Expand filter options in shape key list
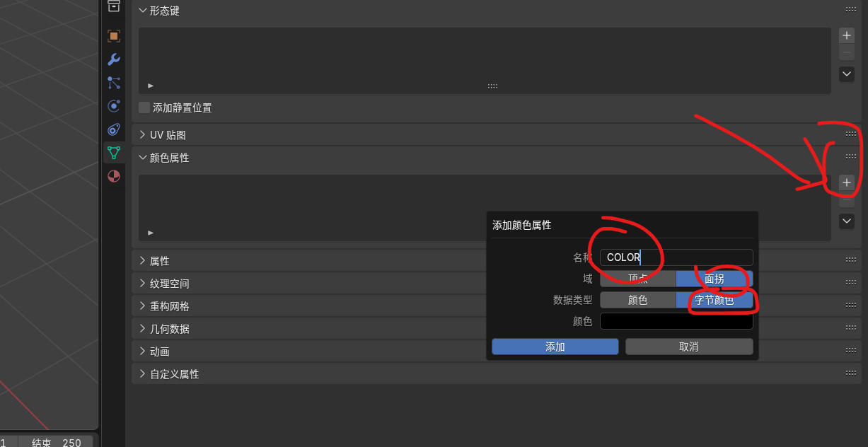 (151, 86)
